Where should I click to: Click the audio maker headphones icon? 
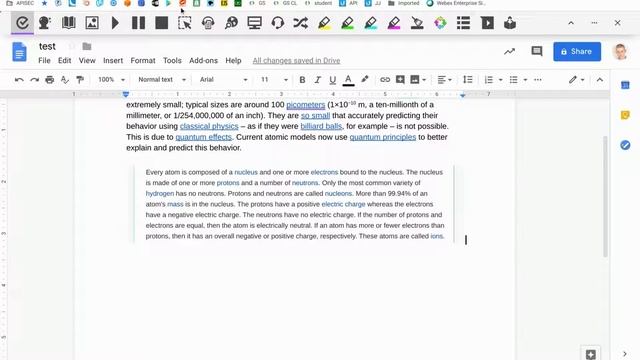coord(208,23)
